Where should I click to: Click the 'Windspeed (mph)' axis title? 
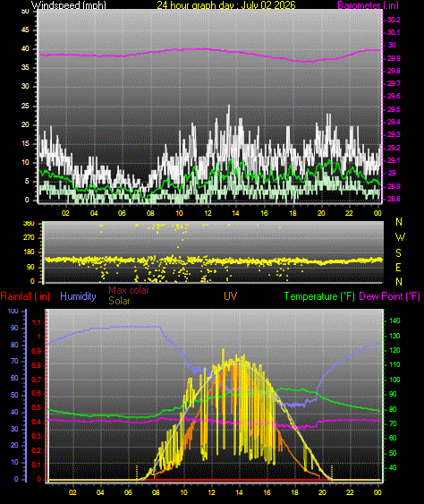[68, 4]
